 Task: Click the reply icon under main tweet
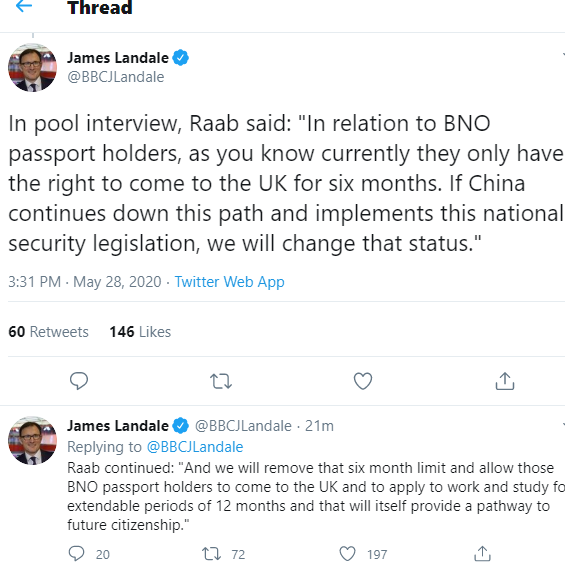click(x=79, y=381)
